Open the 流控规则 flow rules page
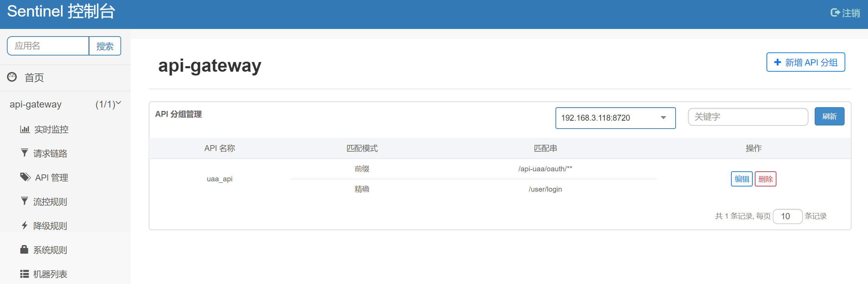The height and width of the screenshot is (284, 868). [x=50, y=202]
